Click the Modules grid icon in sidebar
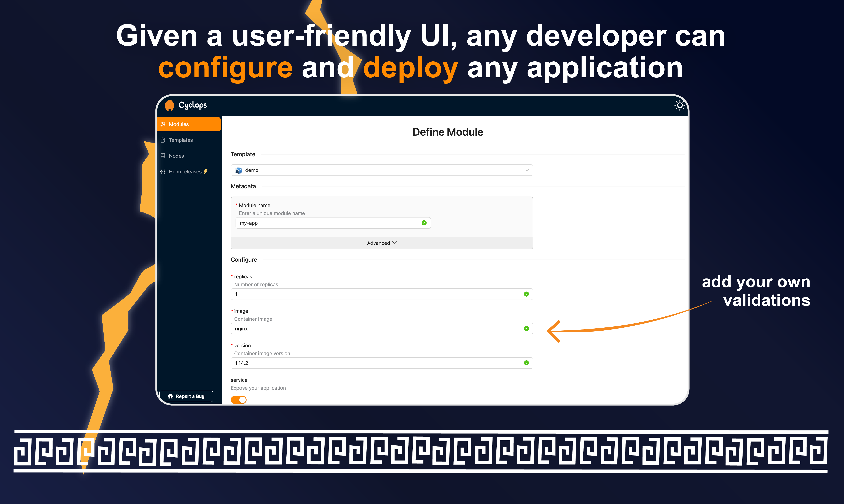Viewport: 844px width, 504px height. [x=163, y=124]
